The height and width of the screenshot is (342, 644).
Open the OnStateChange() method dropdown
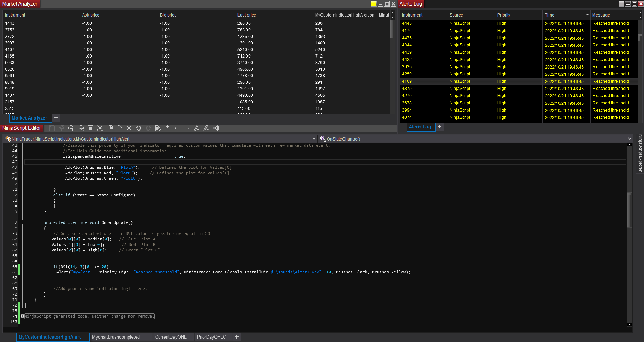(629, 139)
